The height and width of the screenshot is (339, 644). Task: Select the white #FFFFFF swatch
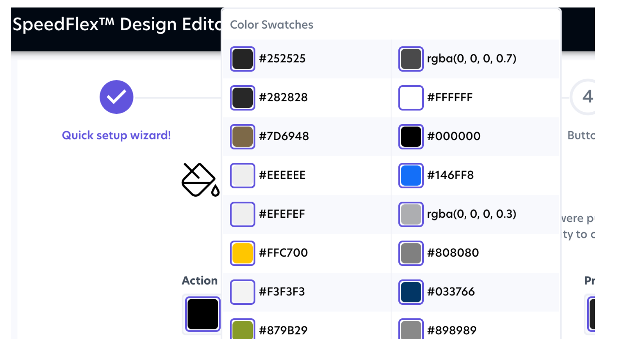point(411,98)
